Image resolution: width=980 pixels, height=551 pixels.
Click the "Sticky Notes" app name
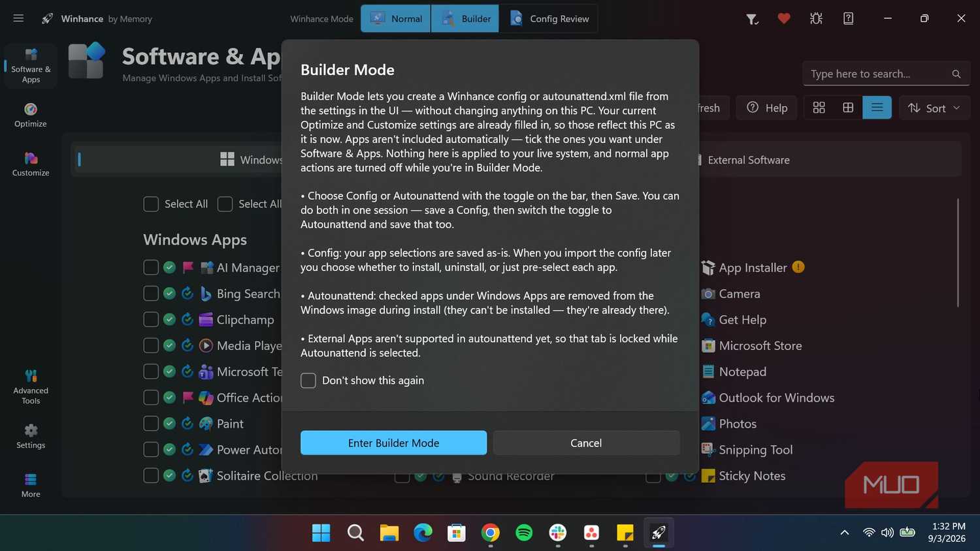[752, 476]
